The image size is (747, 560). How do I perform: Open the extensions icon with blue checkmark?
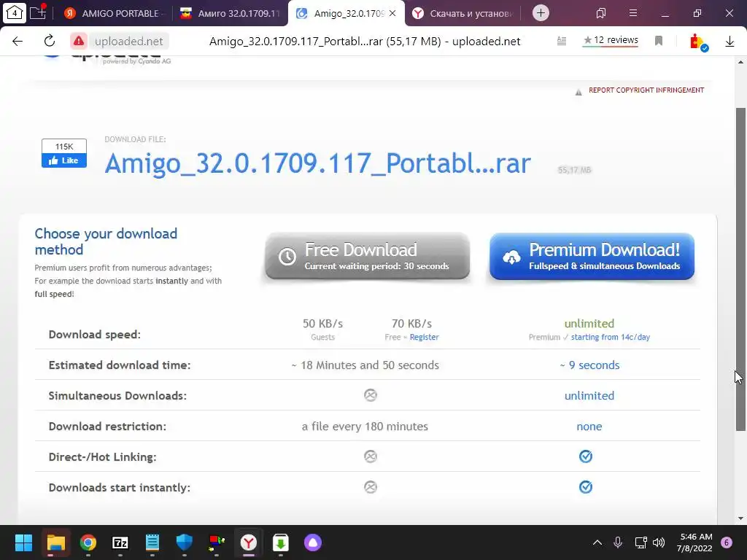tap(699, 42)
